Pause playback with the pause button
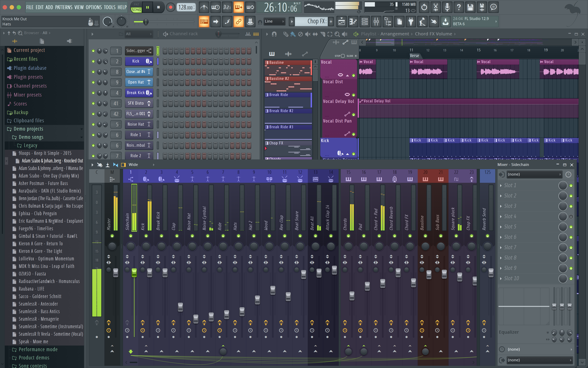Viewport: 588px width, 368px height. pos(148,7)
